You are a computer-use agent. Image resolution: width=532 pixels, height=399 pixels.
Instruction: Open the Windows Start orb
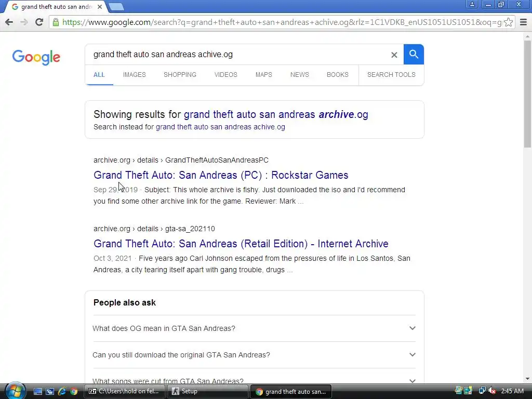15,391
